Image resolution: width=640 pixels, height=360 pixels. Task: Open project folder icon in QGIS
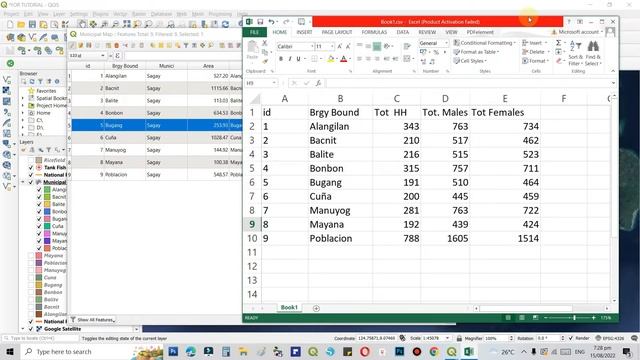pos(21,24)
